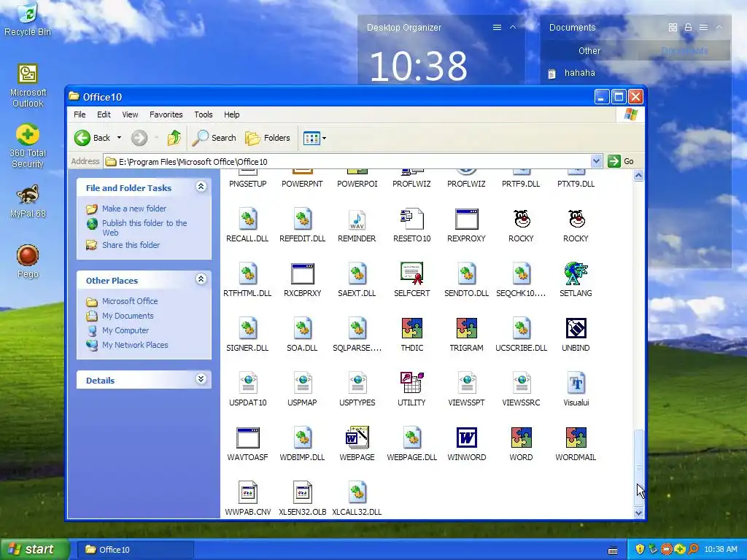Click the Search toolbar button

click(214, 138)
